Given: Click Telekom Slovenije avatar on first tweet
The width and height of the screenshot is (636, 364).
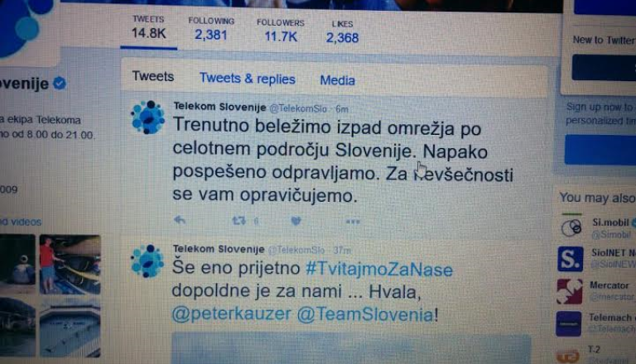Looking at the screenshot, I should [x=147, y=117].
